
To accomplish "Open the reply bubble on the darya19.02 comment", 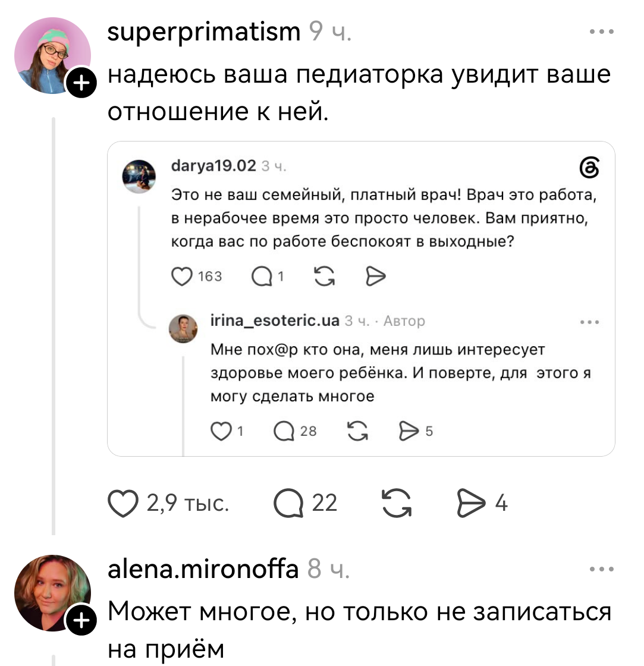I will [261, 277].
